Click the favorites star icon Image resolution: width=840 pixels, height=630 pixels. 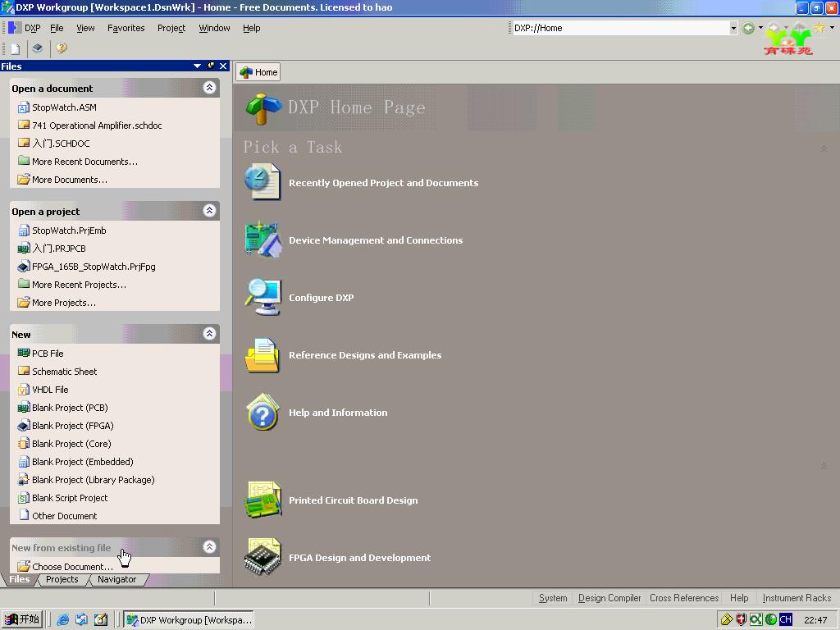tap(819, 28)
